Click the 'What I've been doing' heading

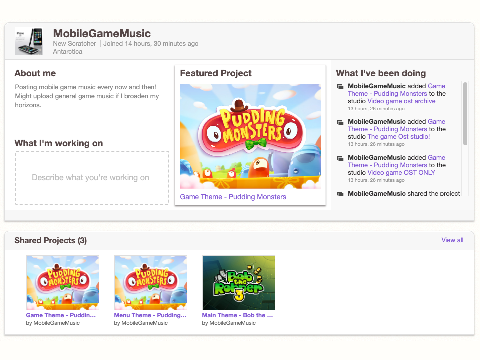click(x=381, y=73)
